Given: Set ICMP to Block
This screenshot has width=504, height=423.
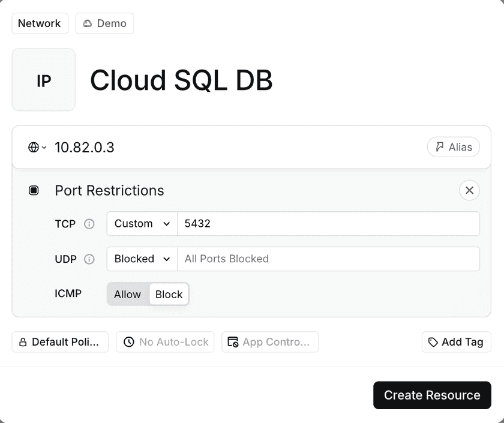Looking at the screenshot, I should pos(169,294).
